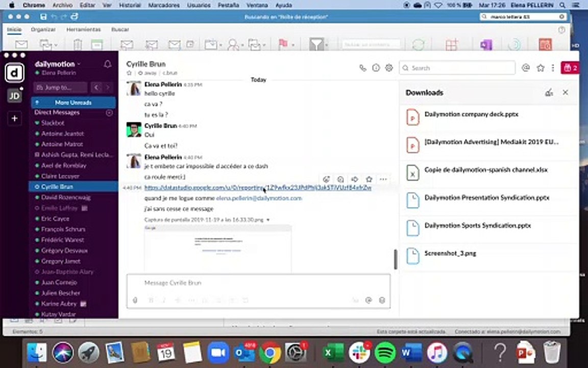Open the dailymotion workspace menu
588x368 pixels.
57,64
